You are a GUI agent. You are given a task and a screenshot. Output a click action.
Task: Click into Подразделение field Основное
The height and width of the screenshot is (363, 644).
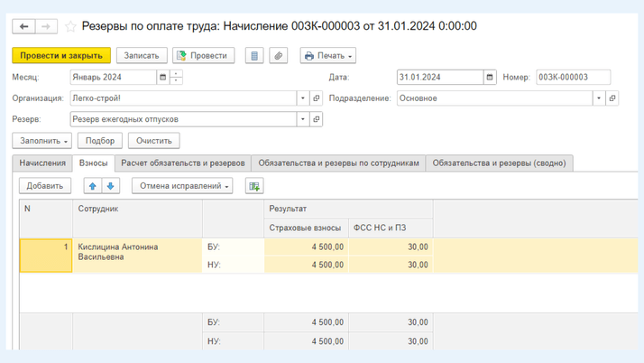point(494,98)
